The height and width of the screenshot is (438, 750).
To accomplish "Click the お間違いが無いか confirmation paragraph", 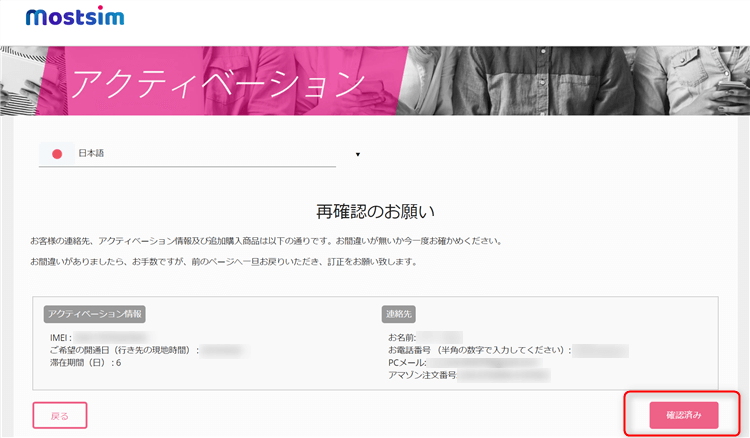I will tap(266, 241).
